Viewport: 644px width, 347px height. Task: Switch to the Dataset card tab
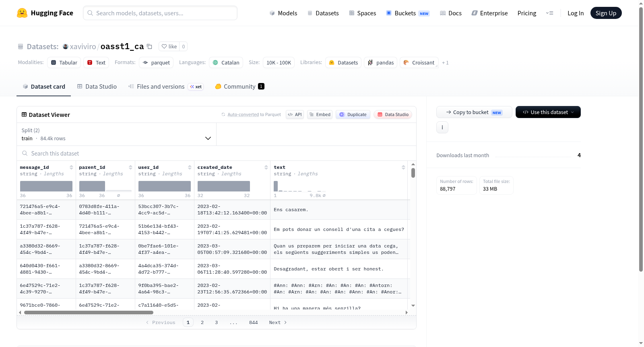43,86
